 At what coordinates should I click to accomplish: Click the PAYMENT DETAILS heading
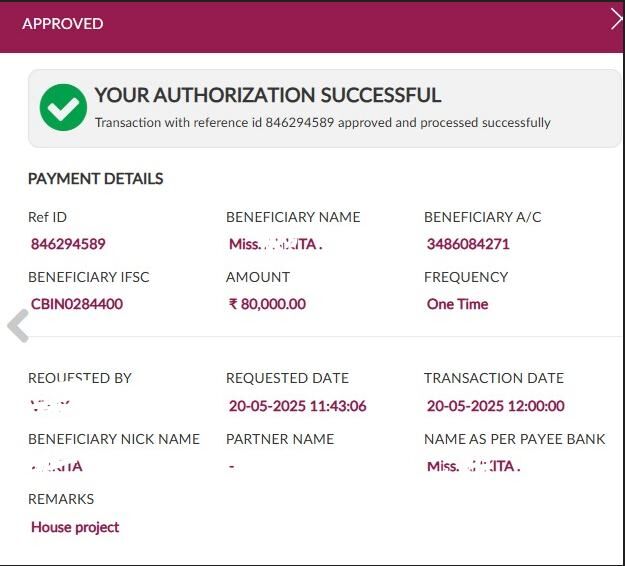[x=95, y=179]
